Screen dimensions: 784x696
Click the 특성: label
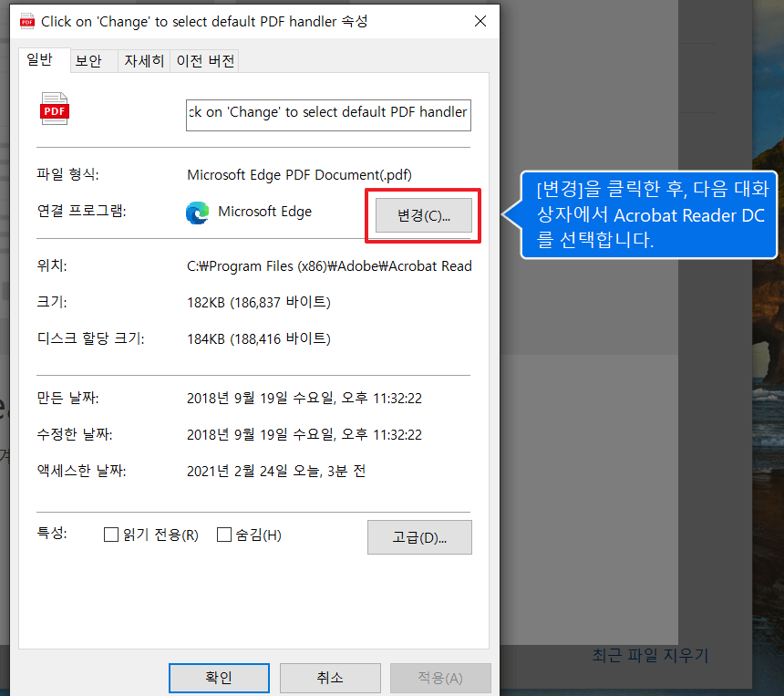[x=52, y=533]
